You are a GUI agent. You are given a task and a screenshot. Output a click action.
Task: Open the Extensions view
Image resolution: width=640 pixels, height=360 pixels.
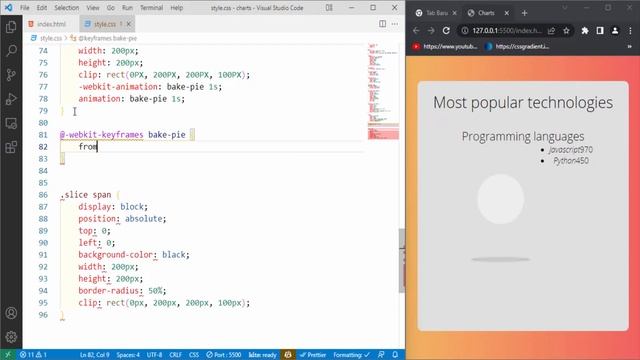coord(11,147)
